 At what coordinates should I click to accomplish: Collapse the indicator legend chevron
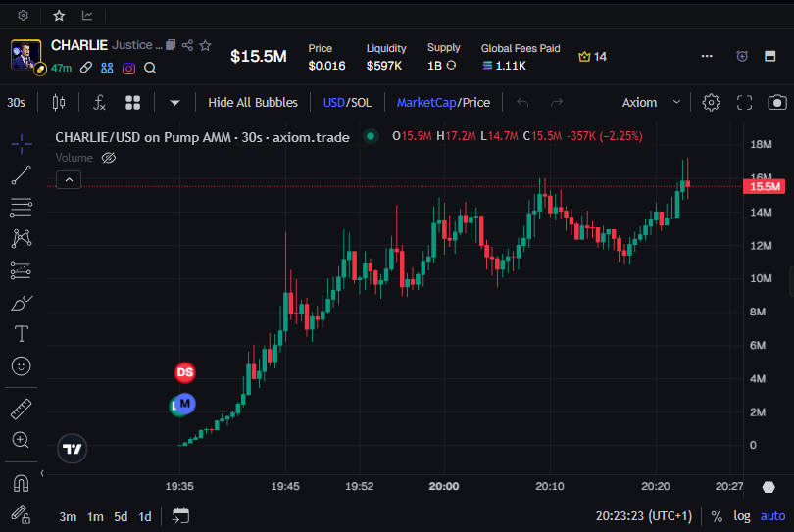(68, 179)
